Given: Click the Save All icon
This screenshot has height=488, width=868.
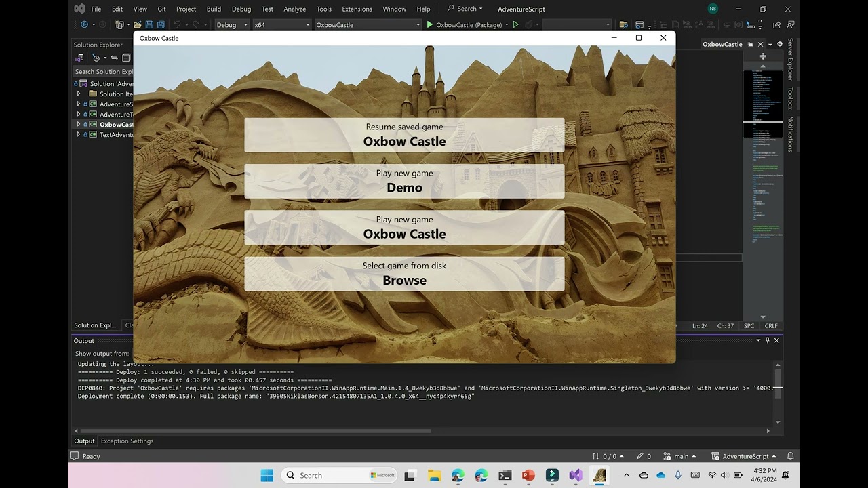Looking at the screenshot, I should pyautogui.click(x=161, y=24).
